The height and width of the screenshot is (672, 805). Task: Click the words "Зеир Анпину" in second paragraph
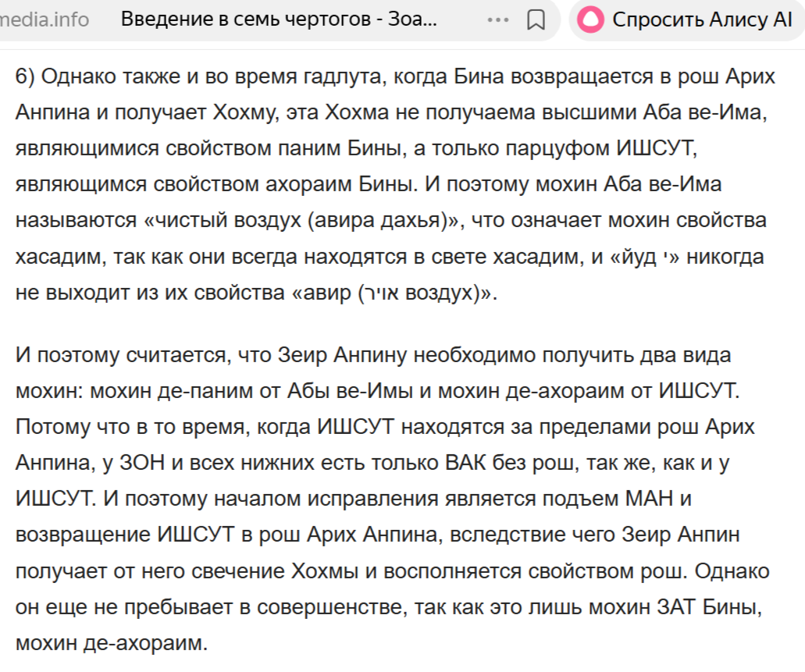coord(343,355)
